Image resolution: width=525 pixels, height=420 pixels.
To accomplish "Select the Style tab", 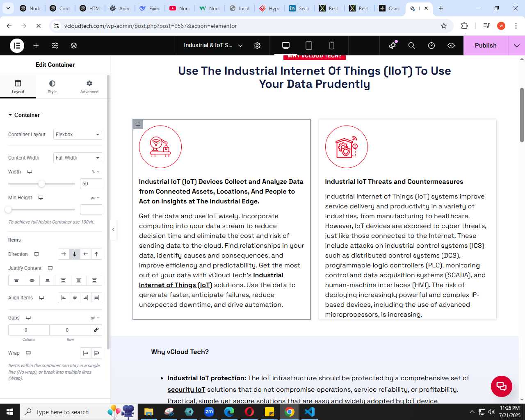I will (x=52, y=87).
